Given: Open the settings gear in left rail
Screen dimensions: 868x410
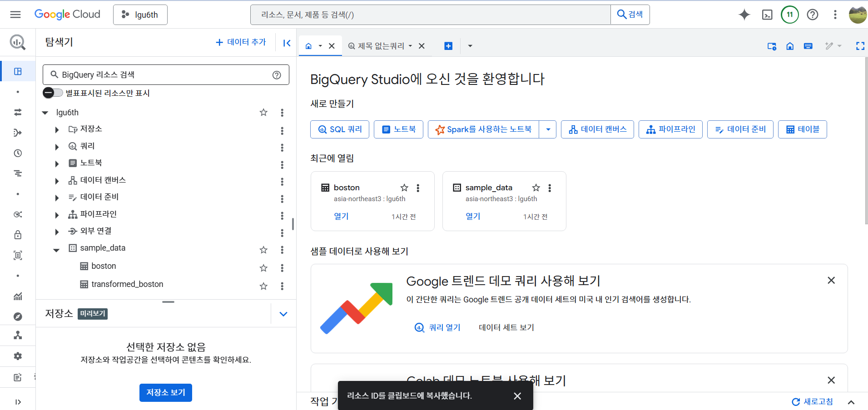Looking at the screenshot, I should pyautogui.click(x=18, y=356).
